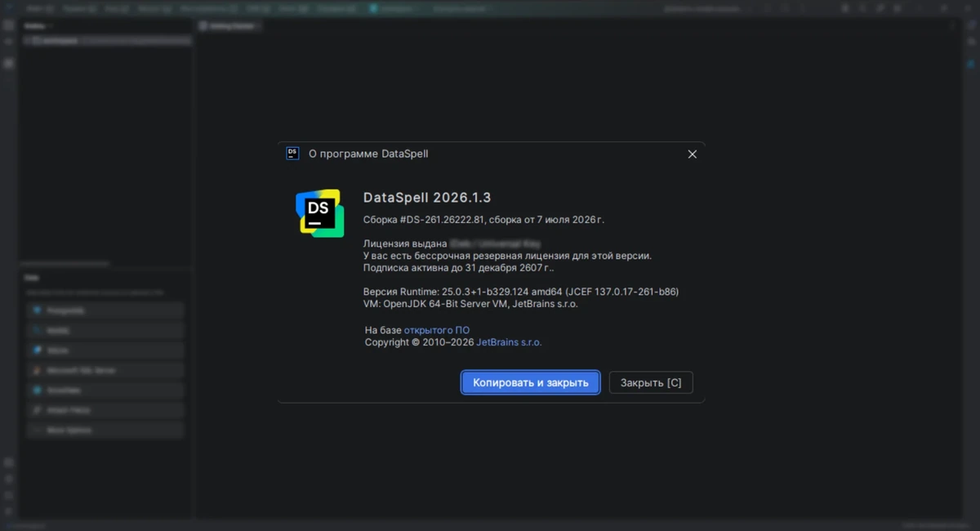Viewport: 980px width, 531px height.
Task: Click the Закрыть [C] button
Action: point(651,382)
